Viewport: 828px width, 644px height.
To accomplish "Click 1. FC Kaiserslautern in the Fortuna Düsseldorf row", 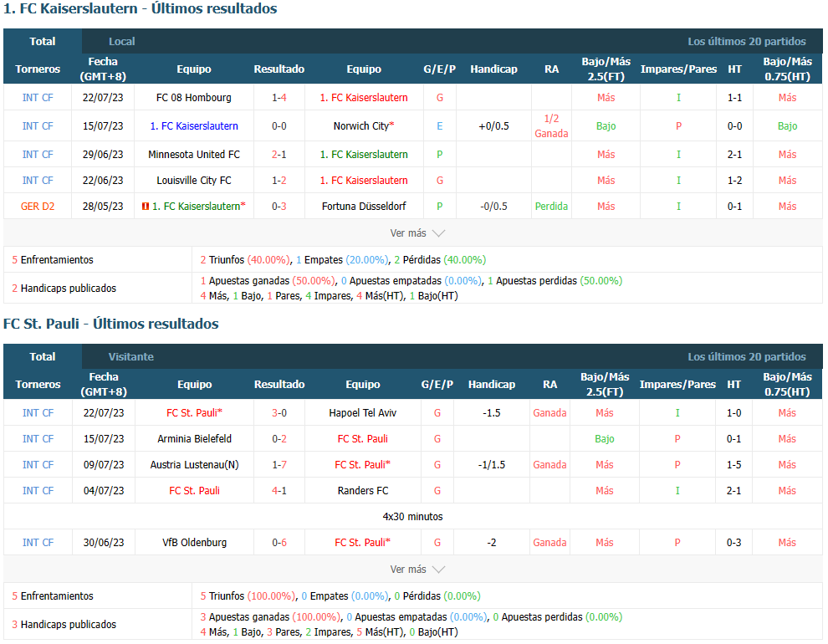I will pos(197,207).
